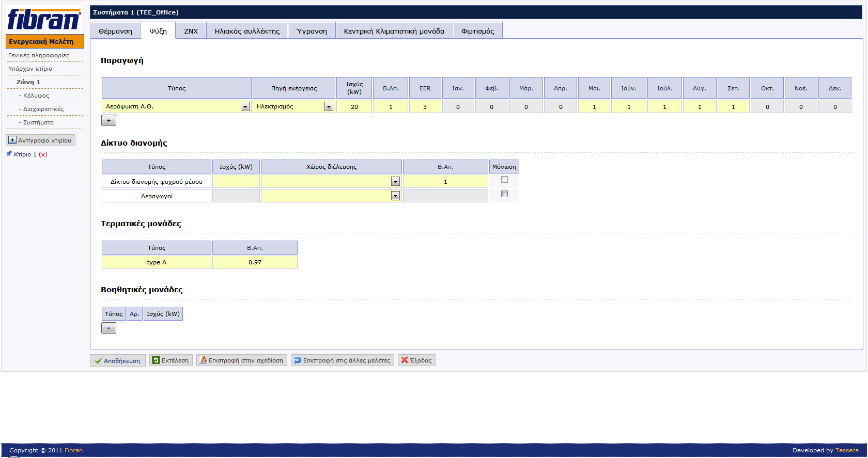Add a Βοηθητικές μονάδες row with plus button

(109, 328)
